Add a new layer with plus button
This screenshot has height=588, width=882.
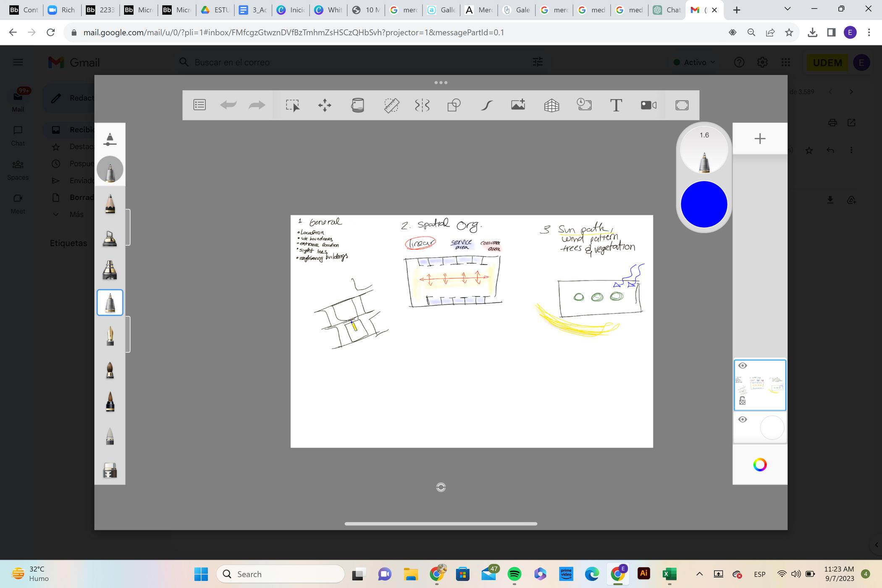(759, 139)
